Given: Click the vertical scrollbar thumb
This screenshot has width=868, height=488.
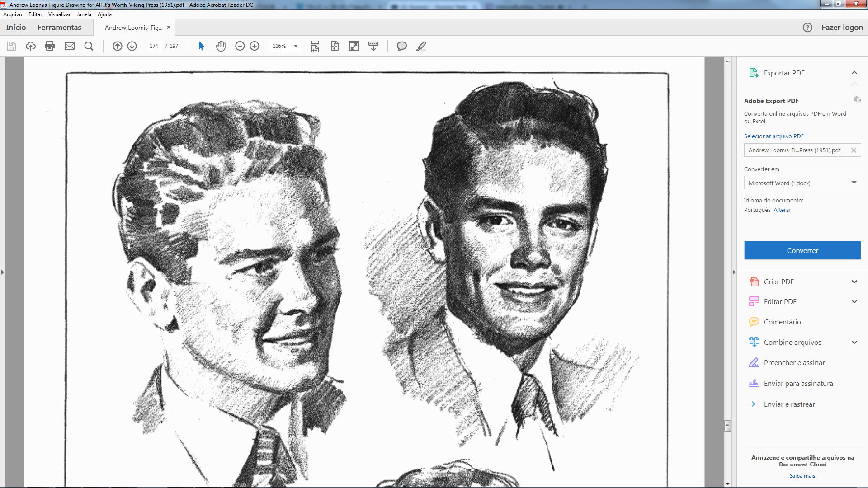Looking at the screenshot, I should coord(728,426).
